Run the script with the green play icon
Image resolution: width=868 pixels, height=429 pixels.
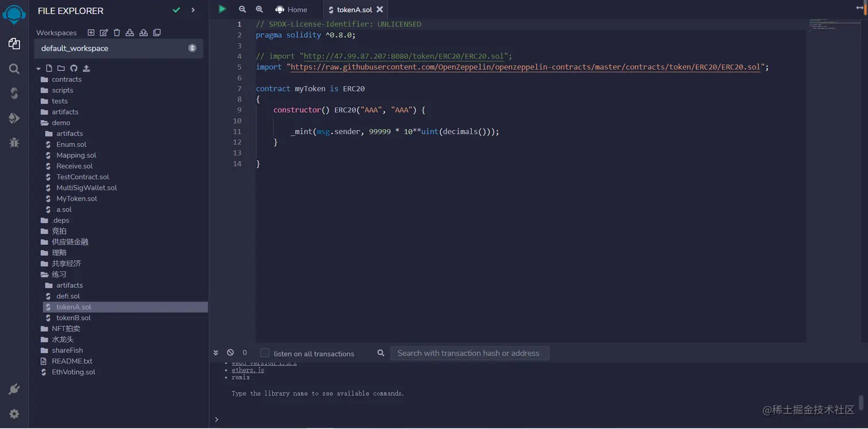point(222,9)
